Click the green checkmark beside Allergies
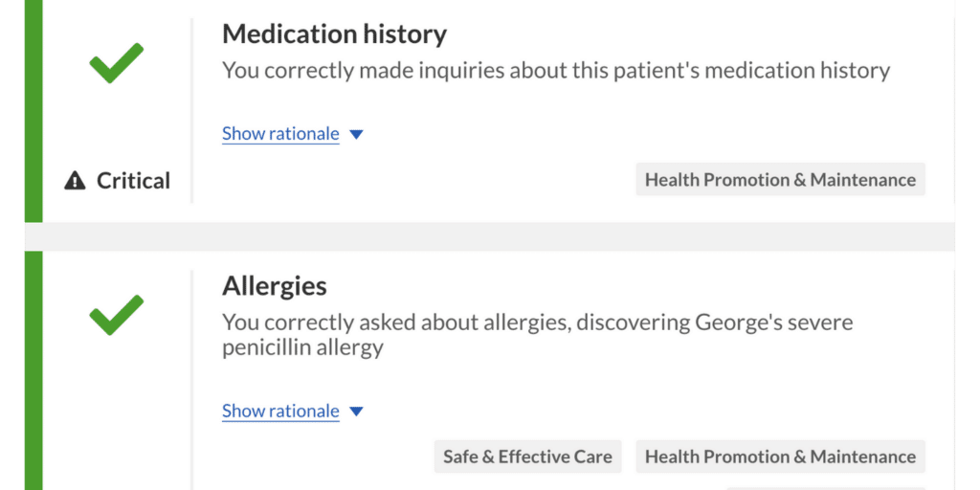The height and width of the screenshot is (490, 980). coord(116,315)
